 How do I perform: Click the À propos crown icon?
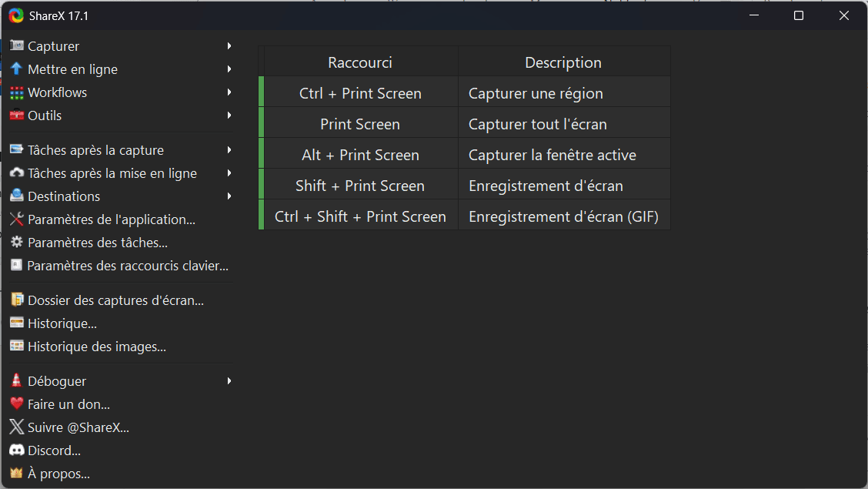(x=17, y=473)
